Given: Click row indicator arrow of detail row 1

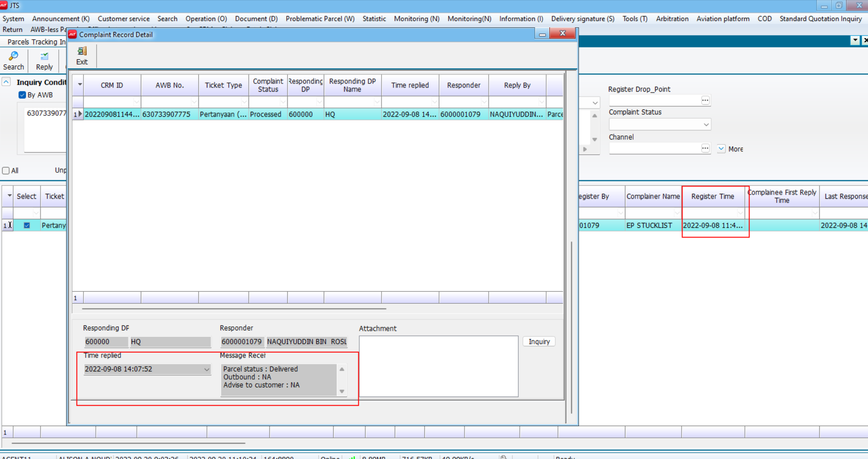Looking at the screenshot, I should [x=80, y=114].
